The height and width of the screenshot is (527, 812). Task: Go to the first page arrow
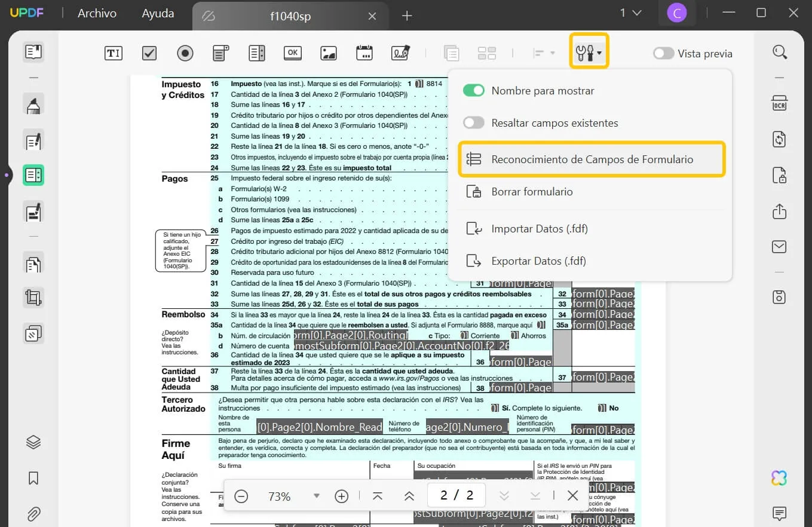[x=378, y=496]
